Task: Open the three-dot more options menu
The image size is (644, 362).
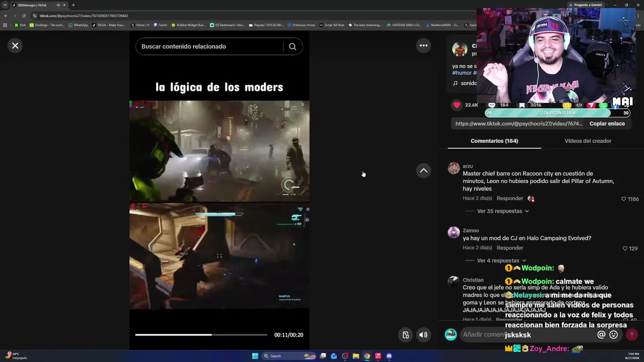Action: (424, 46)
